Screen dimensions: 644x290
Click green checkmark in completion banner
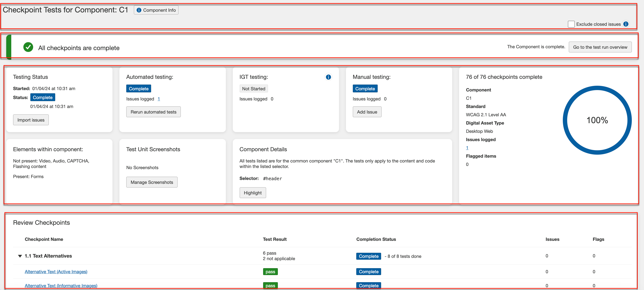point(28,47)
